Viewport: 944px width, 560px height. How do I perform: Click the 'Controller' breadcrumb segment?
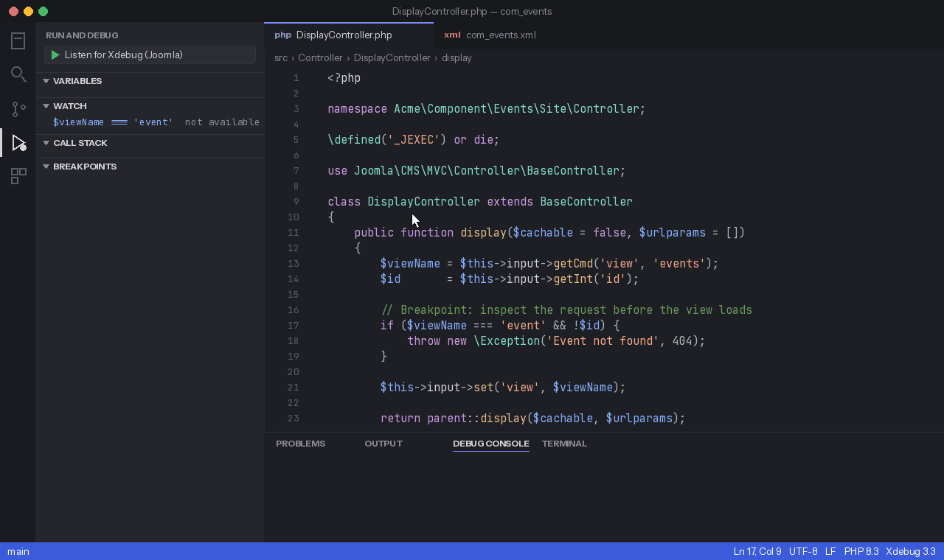(x=320, y=57)
